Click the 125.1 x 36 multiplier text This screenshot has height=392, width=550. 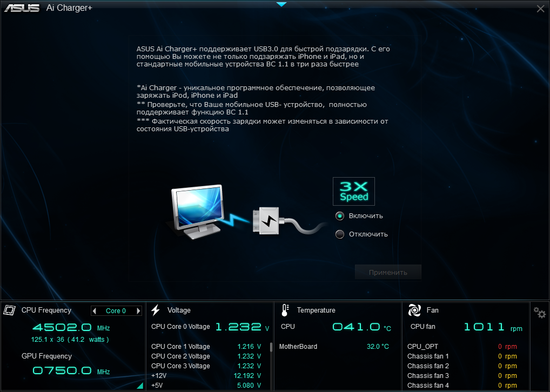(x=70, y=340)
